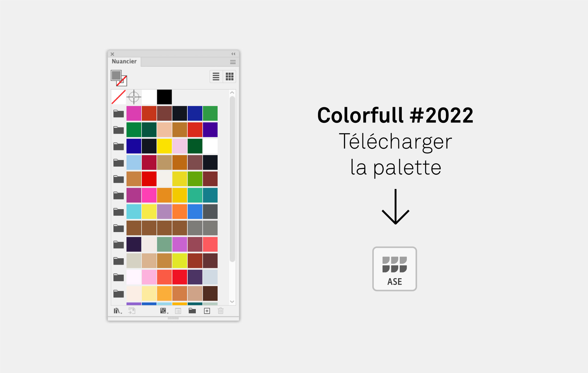Open the Swatch Options icon
Viewport: 588px width, 373px height.
coord(178,311)
